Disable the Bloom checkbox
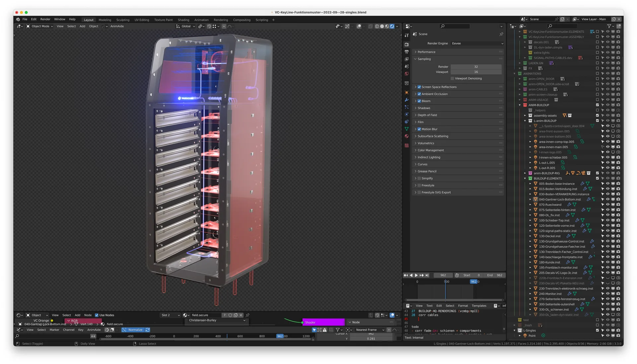The image size is (637, 364). pos(419,101)
